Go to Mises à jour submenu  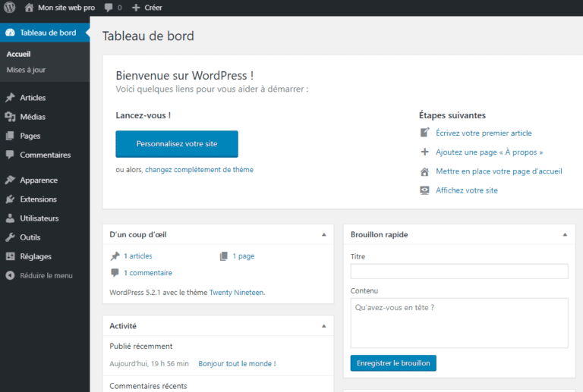pos(26,70)
